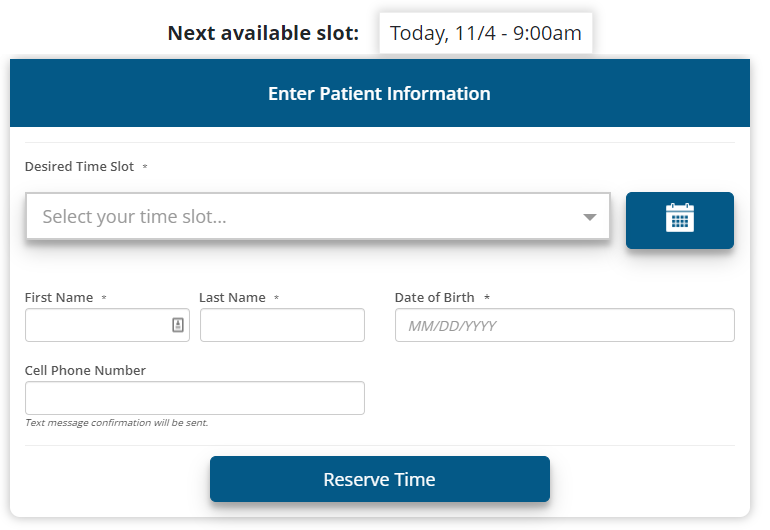Click the "Desired Time Slot" label
770x530 pixels.
point(79,167)
